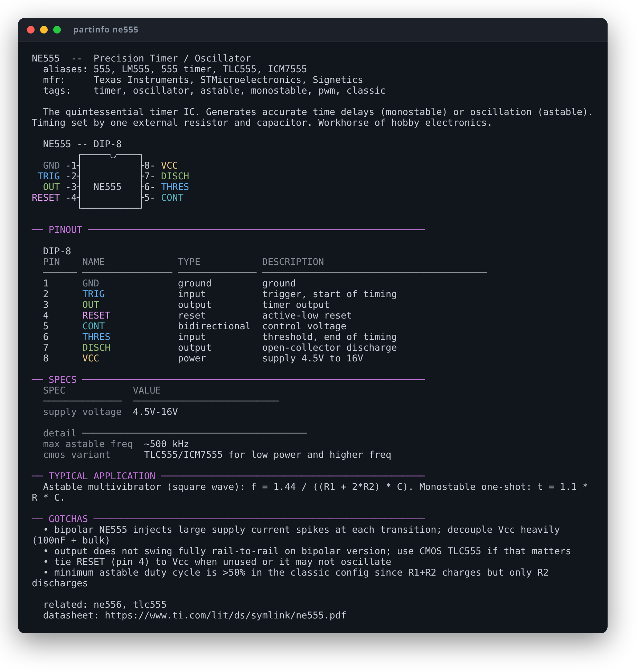Click the SPECS section heading
Screen dimensions: 638x672
[x=63, y=380]
